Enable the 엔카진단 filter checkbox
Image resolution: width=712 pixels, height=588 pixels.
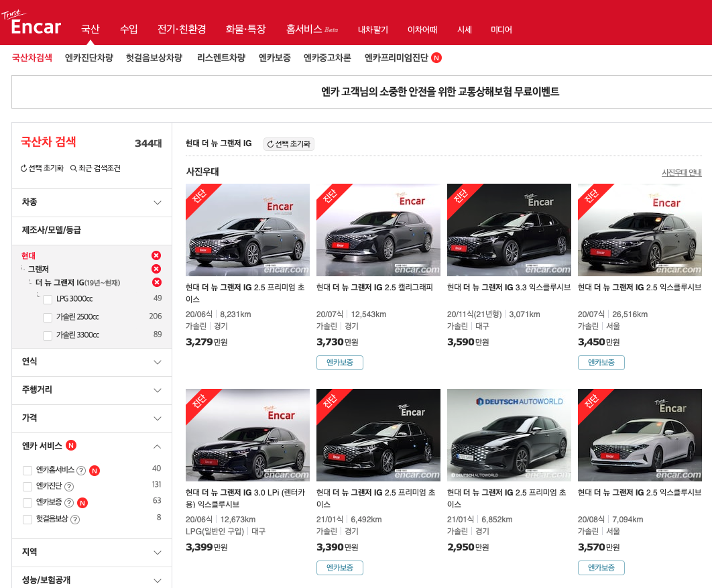tap(27, 487)
